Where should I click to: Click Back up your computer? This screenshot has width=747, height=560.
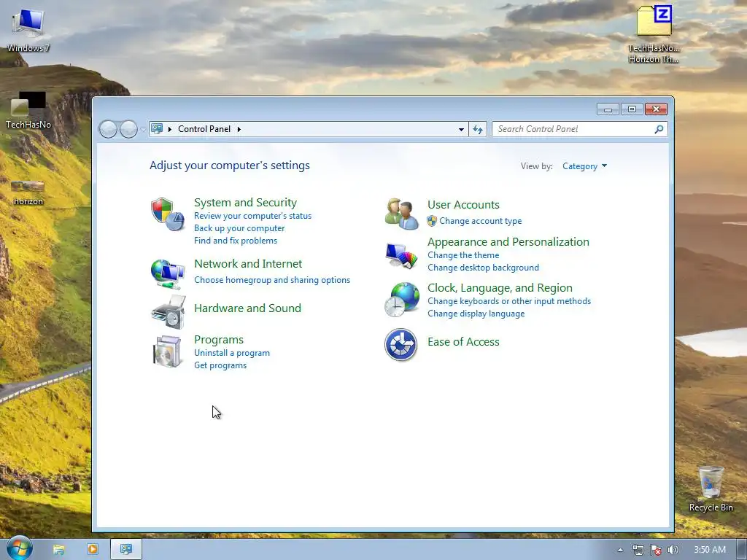click(239, 228)
